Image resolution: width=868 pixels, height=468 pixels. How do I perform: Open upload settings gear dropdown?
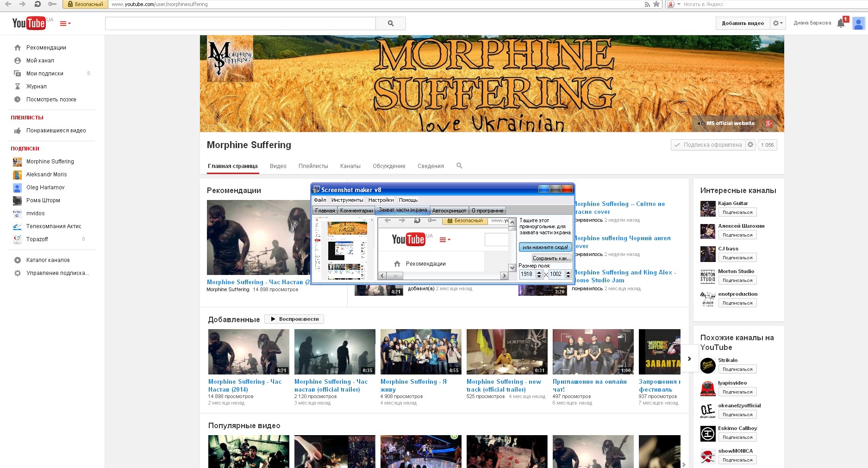(x=778, y=23)
